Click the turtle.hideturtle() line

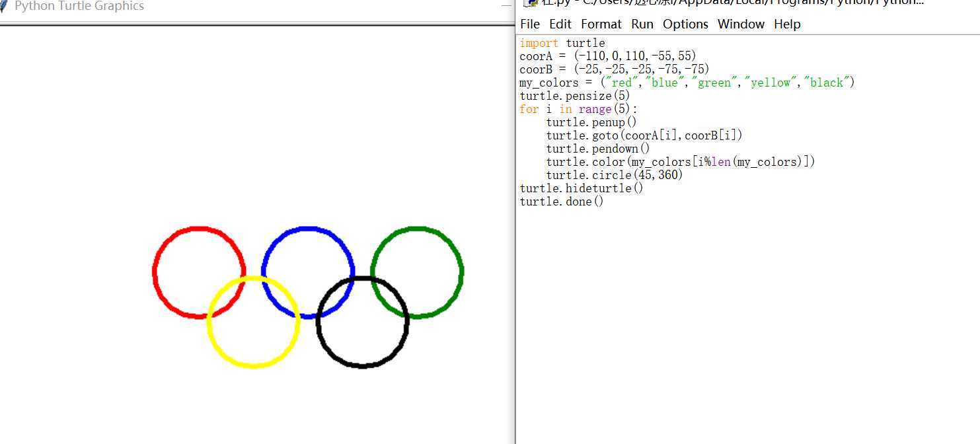coord(582,188)
